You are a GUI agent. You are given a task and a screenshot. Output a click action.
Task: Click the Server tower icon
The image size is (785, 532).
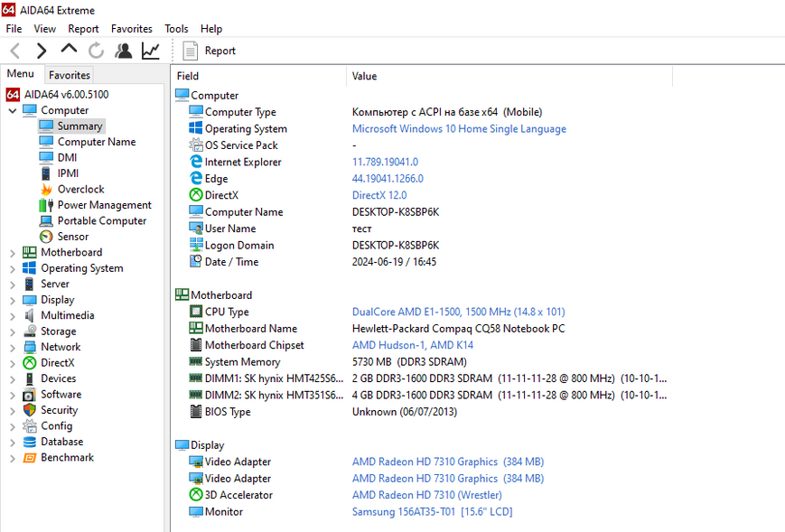pos(30,284)
